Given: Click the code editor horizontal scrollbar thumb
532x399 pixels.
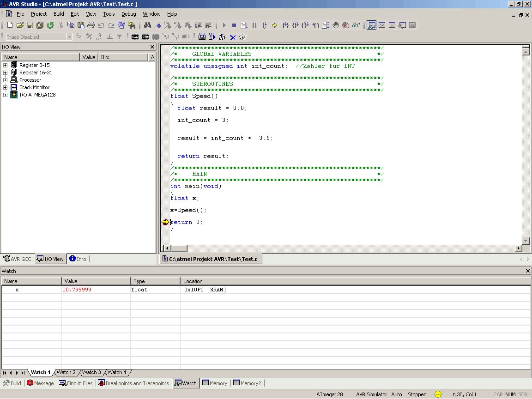Looking at the screenshot, I should (x=180, y=248).
